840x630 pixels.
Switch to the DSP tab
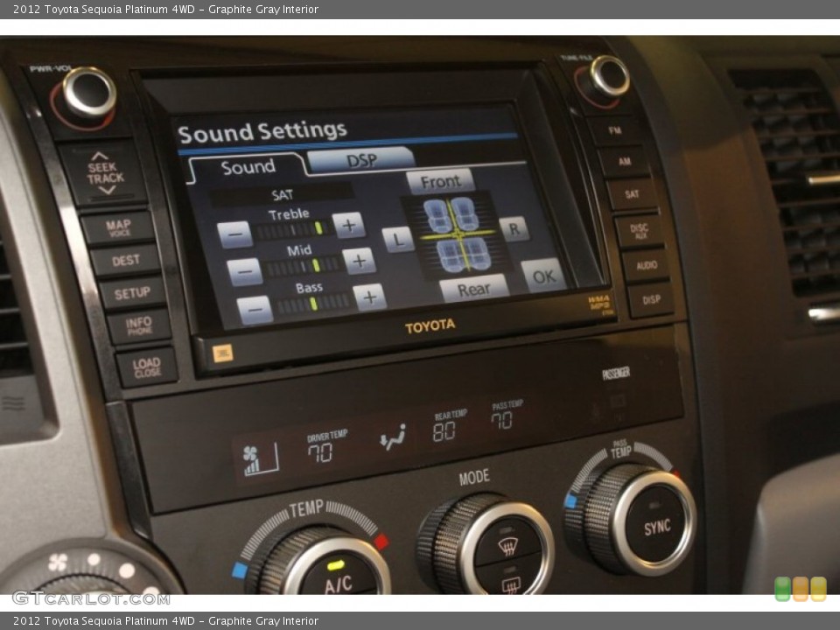click(x=361, y=160)
